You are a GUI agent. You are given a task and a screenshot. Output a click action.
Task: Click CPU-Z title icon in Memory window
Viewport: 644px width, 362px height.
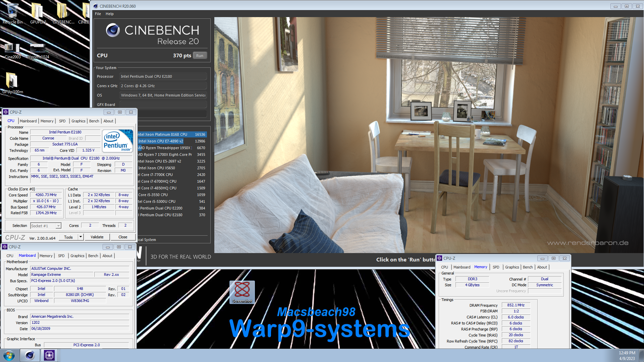[x=439, y=258]
